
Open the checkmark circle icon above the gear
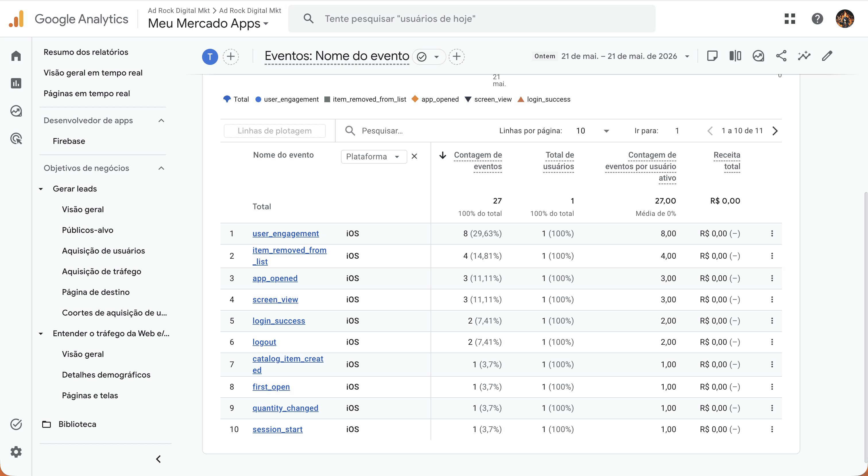point(16,424)
